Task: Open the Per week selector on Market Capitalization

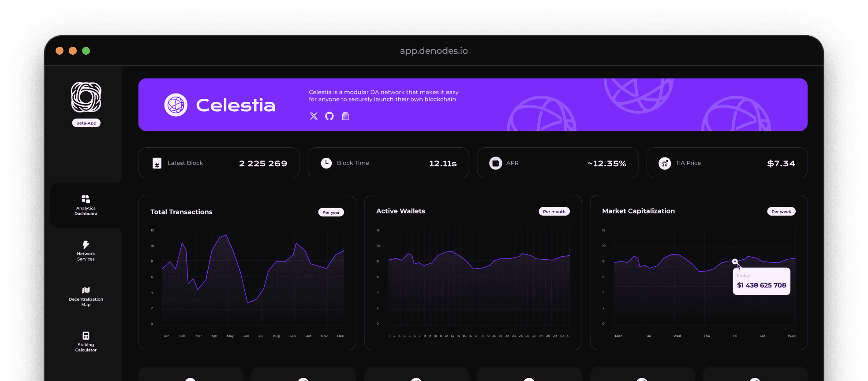Action: coord(781,212)
